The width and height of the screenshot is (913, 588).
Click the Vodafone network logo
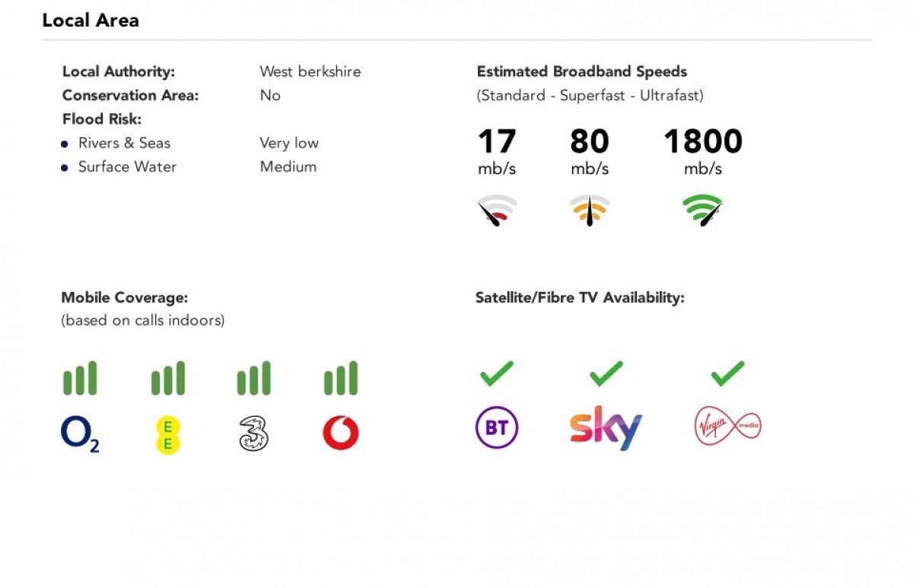coord(340,434)
